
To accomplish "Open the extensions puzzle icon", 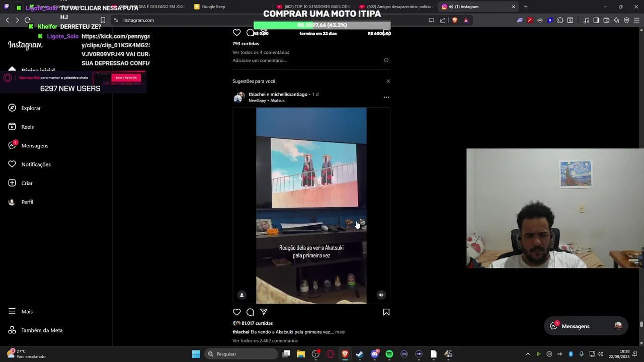I will click(560, 20).
